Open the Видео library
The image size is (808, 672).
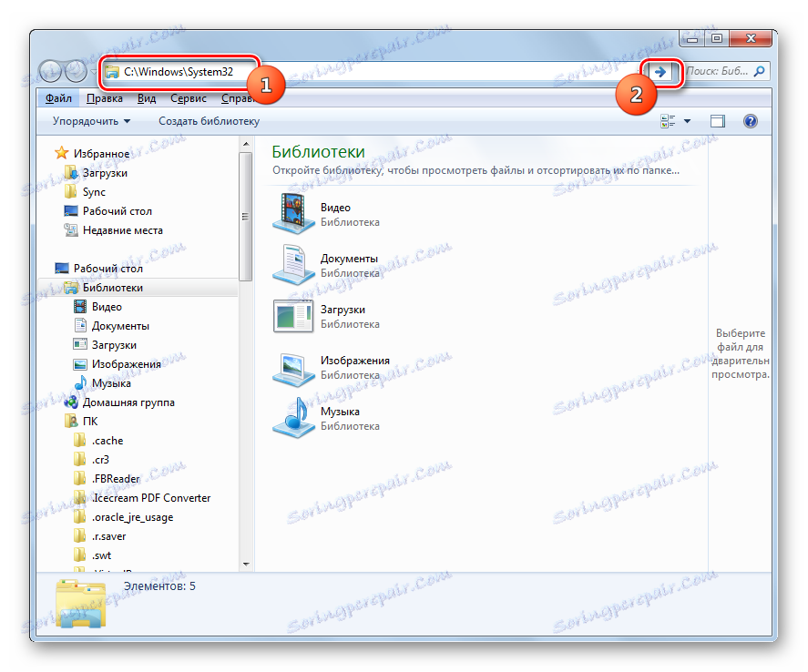336,207
